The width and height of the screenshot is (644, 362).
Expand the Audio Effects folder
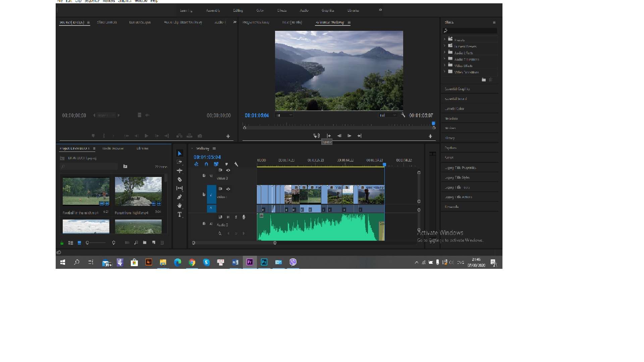pos(444,53)
